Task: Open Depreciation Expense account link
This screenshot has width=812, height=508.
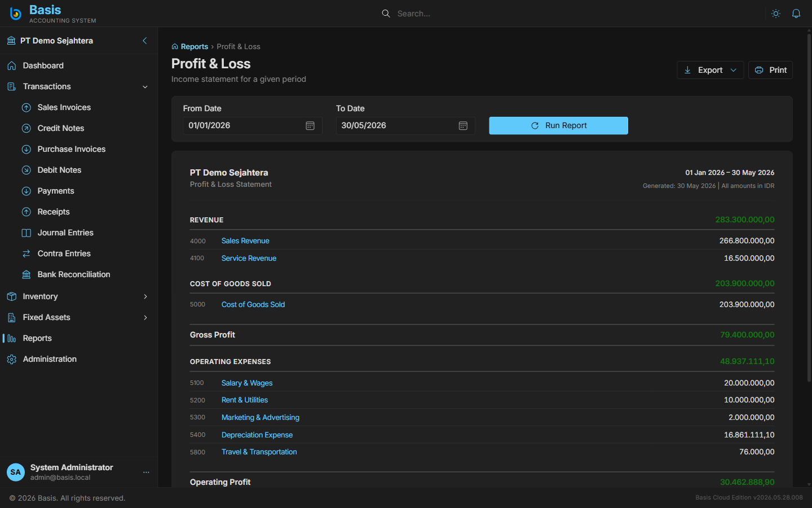Action: 257,435
